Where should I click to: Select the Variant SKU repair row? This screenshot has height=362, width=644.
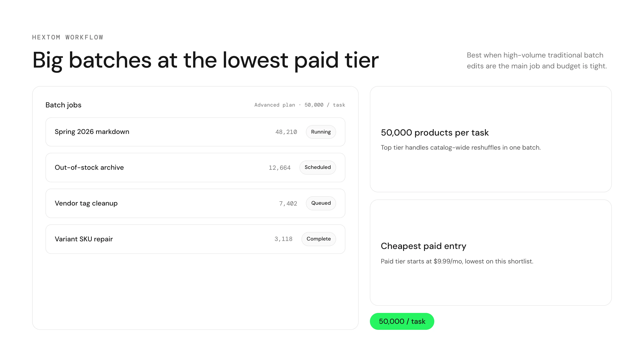[195, 239]
